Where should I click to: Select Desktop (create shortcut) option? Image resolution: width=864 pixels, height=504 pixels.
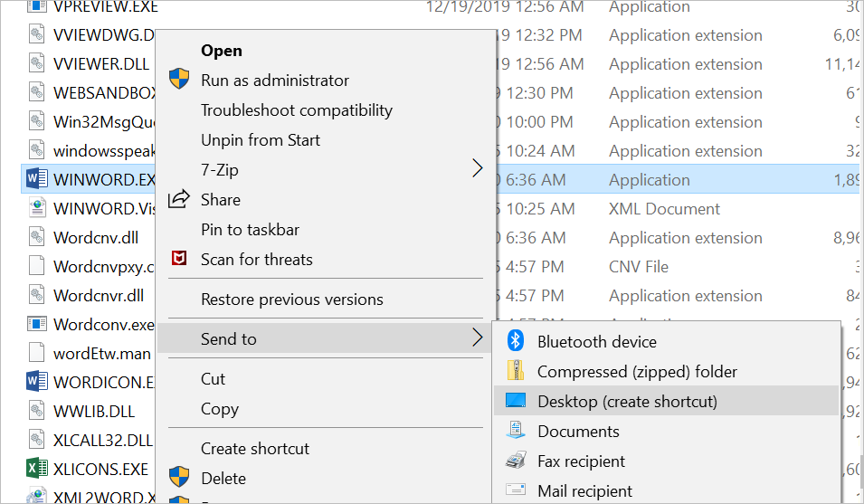tap(626, 401)
